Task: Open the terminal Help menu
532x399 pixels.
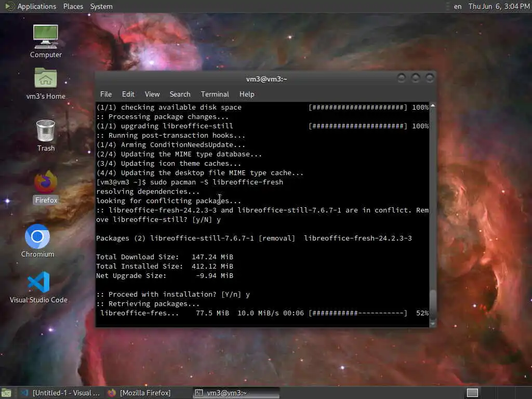Action: coord(247,95)
